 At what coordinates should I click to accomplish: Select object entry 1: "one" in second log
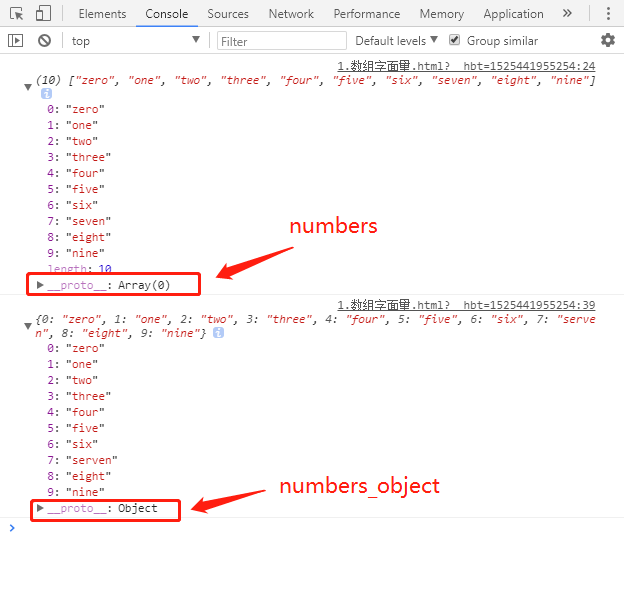point(72,364)
